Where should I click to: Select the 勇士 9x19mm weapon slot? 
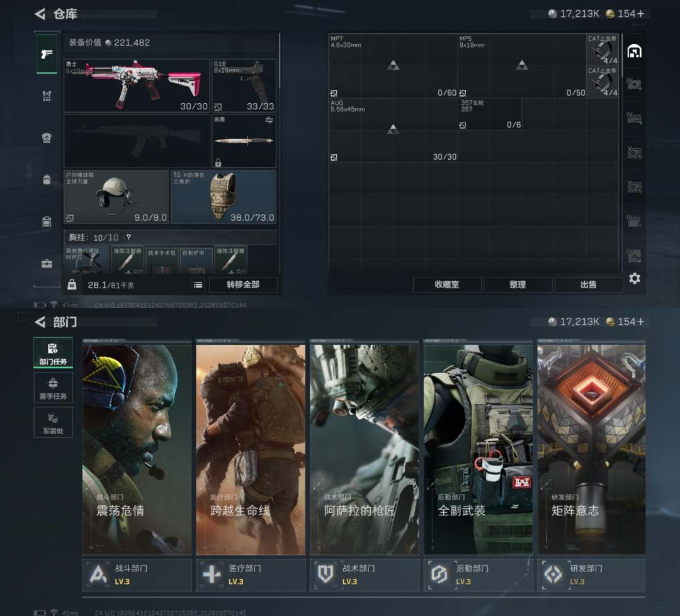tap(137, 86)
